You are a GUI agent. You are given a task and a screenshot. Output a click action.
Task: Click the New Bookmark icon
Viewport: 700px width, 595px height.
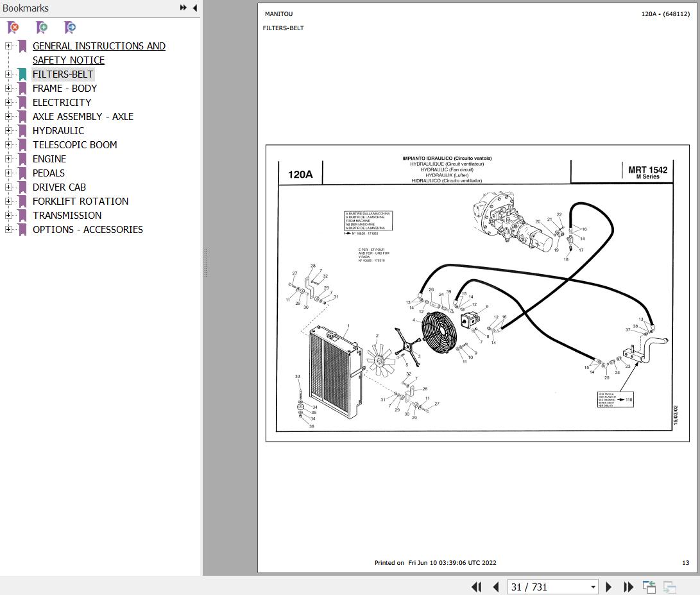[41, 28]
